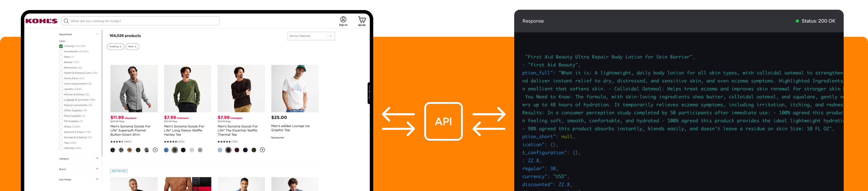Open the gray flannel shirt product image
Image resolution: width=868 pixels, height=191 pixels.
coord(134,89)
